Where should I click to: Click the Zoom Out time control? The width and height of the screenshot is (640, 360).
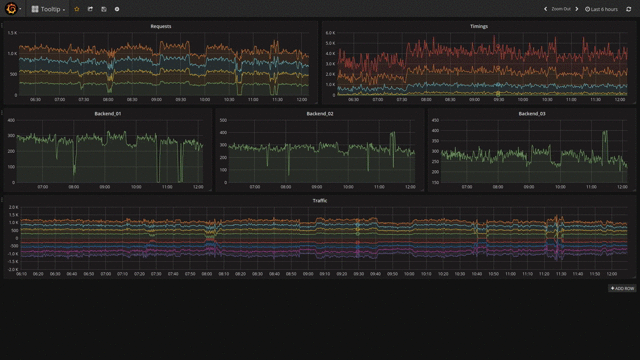[x=561, y=9]
